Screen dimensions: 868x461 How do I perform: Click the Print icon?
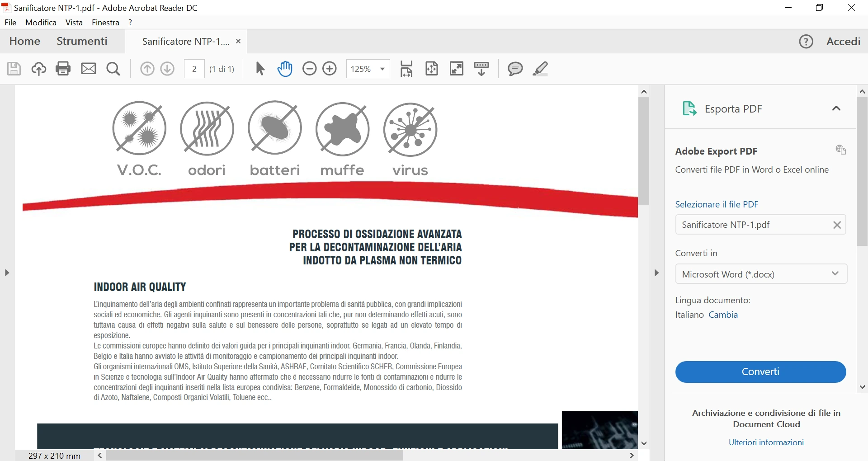click(x=63, y=69)
